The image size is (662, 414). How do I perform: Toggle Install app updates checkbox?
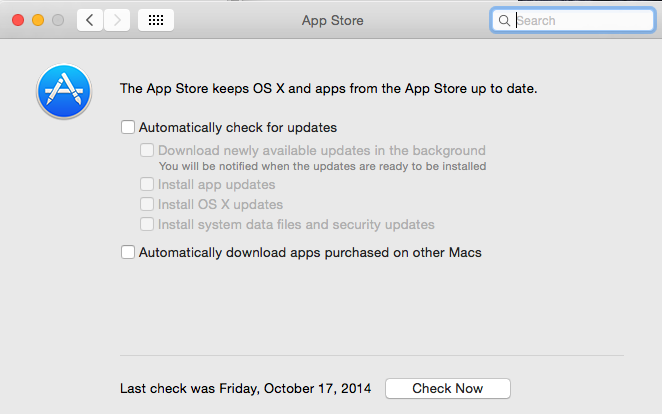click(x=147, y=184)
